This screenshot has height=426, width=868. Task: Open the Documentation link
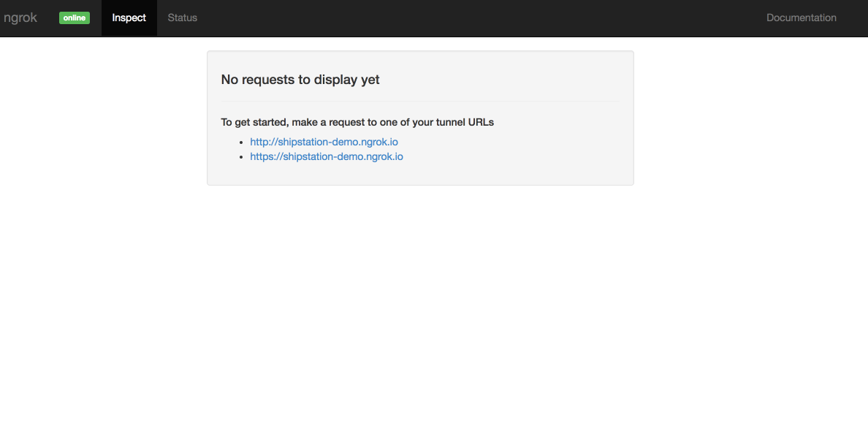801,18
